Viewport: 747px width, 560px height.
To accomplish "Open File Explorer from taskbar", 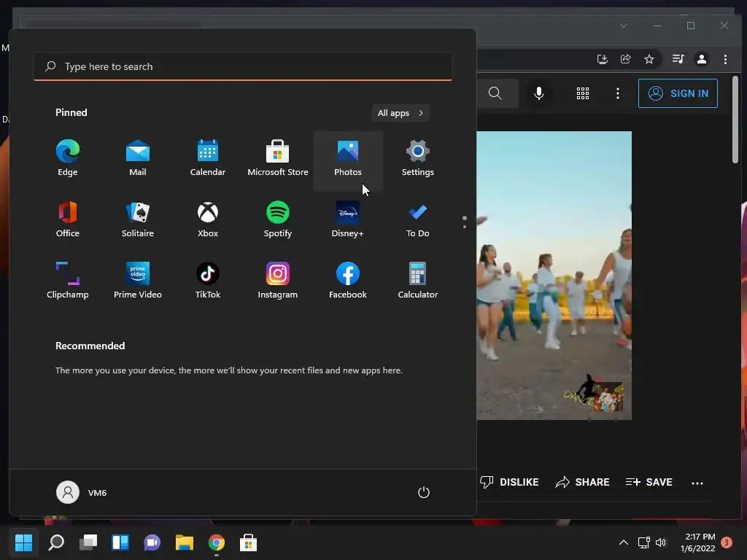I will coord(185,542).
